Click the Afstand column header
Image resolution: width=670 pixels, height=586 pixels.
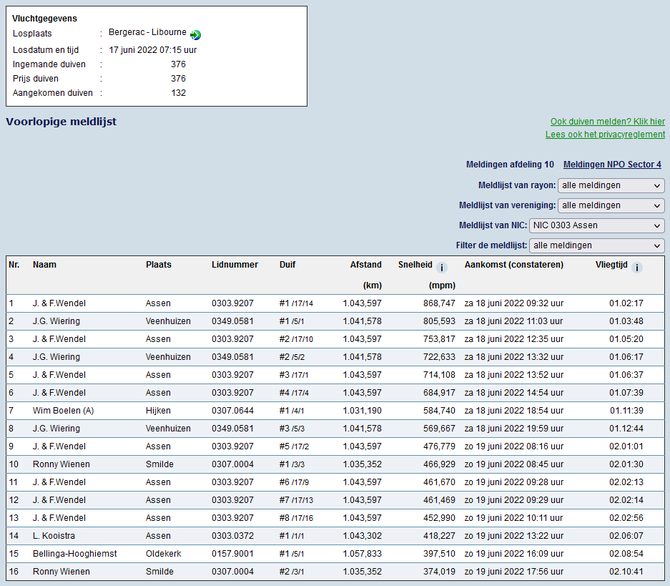pos(366,265)
